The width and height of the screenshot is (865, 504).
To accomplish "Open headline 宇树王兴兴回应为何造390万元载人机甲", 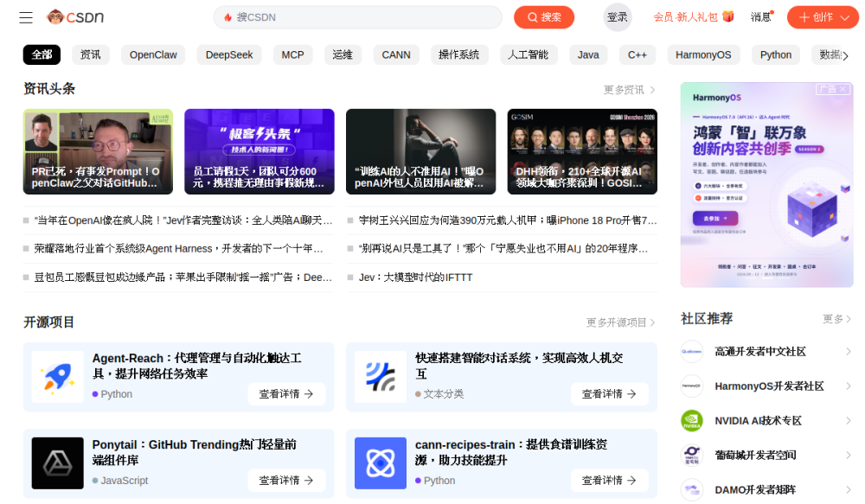I will point(508,220).
